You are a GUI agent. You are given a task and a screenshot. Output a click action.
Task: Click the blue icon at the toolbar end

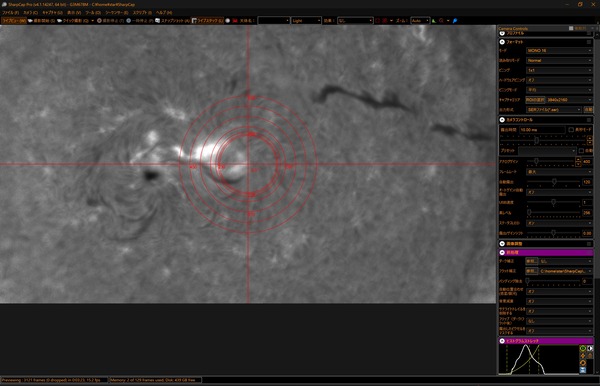coord(455,21)
